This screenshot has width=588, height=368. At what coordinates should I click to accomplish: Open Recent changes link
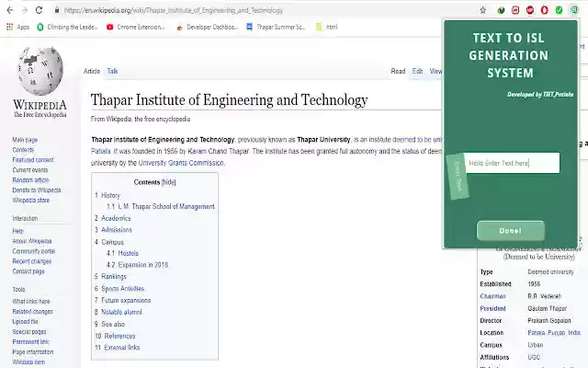32,261
